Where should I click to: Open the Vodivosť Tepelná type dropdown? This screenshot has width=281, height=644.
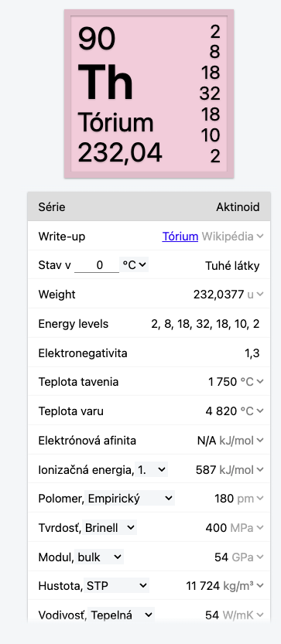(122, 615)
